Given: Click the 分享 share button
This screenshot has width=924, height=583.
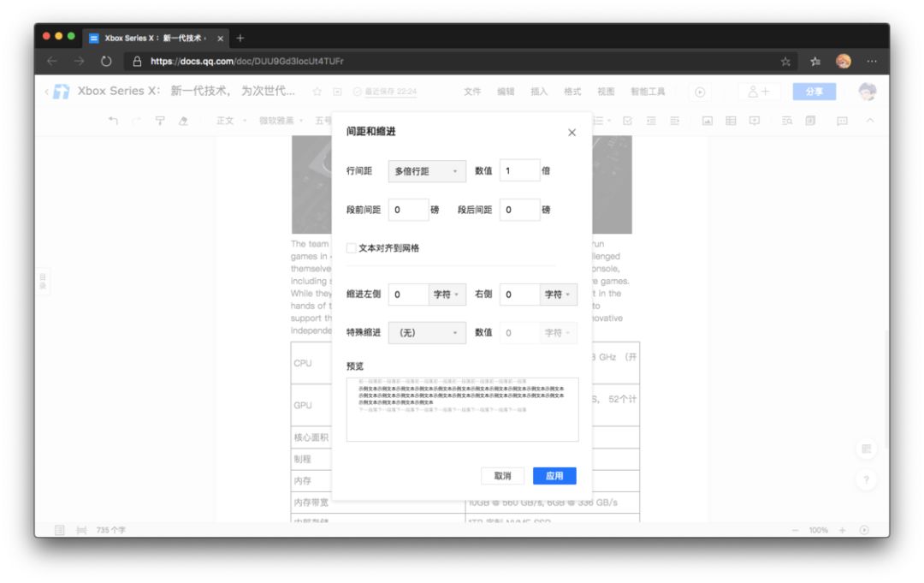Looking at the screenshot, I should tap(814, 92).
